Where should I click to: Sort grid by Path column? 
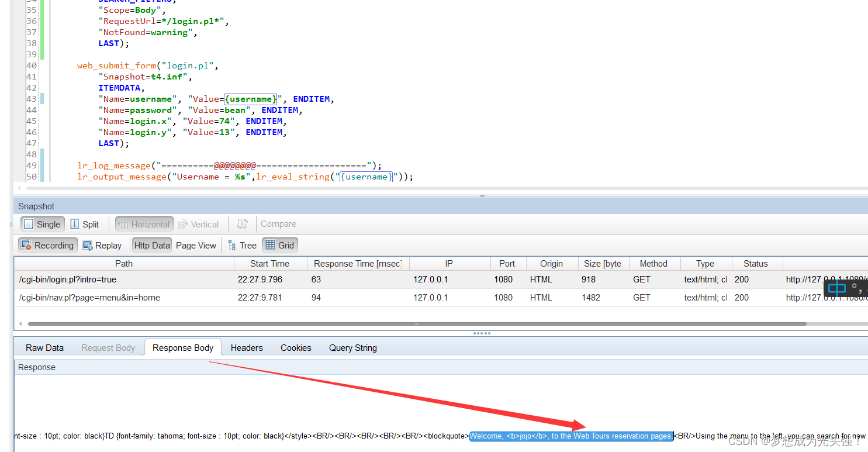(124, 264)
